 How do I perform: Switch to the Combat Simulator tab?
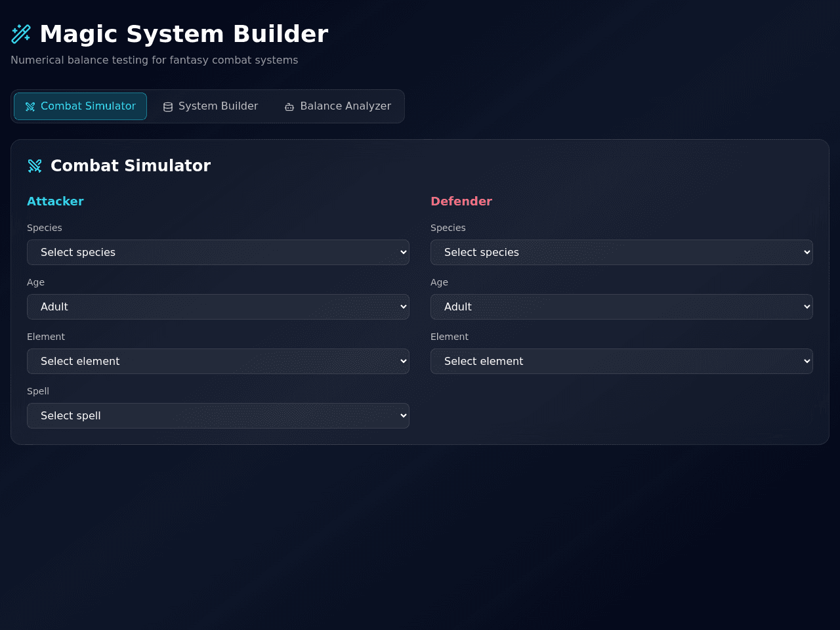click(x=80, y=106)
